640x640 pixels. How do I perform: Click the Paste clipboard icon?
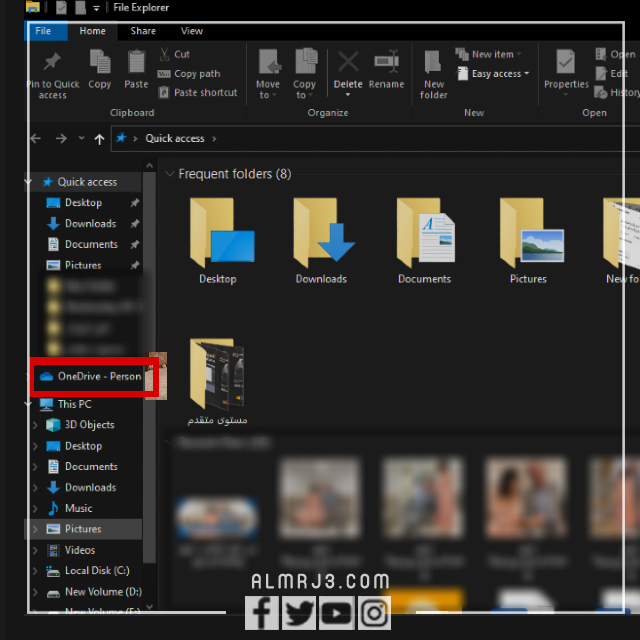pyautogui.click(x=136, y=61)
